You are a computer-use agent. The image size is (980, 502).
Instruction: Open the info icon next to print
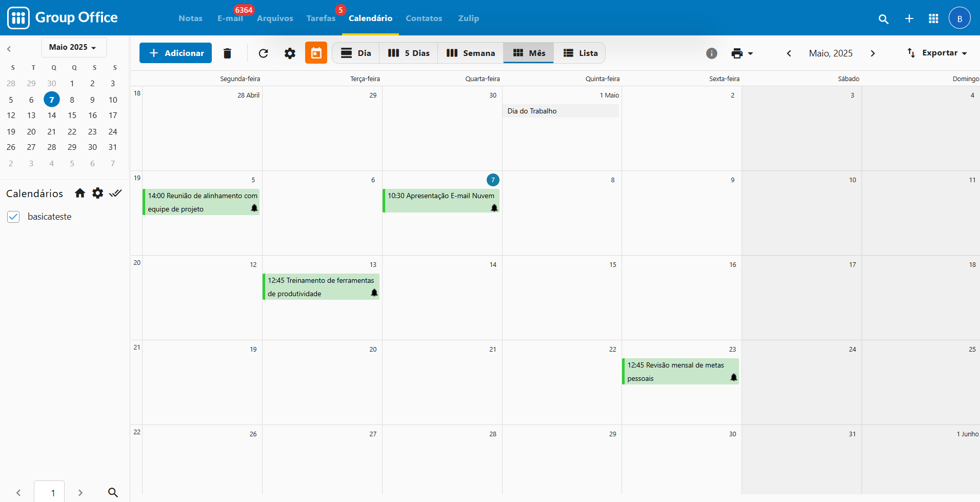(x=711, y=53)
